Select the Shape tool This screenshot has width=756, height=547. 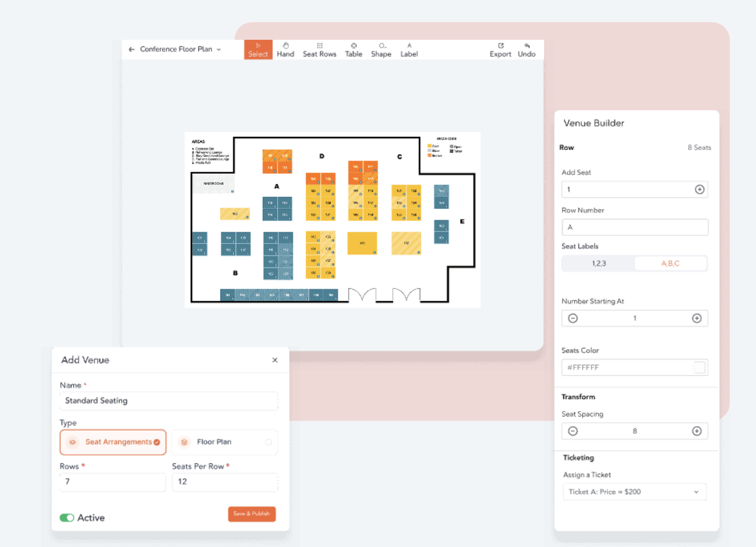click(x=381, y=49)
